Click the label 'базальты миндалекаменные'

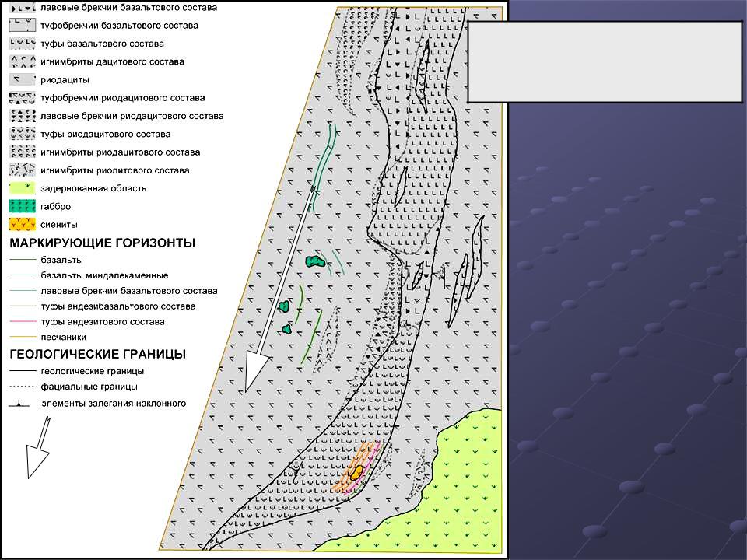(104, 275)
